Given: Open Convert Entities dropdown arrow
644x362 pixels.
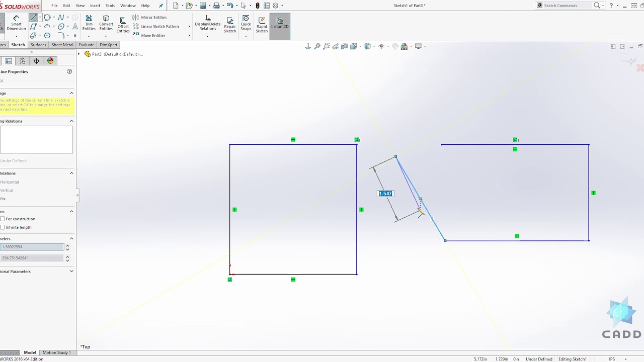Looking at the screenshot, I should (x=106, y=36).
